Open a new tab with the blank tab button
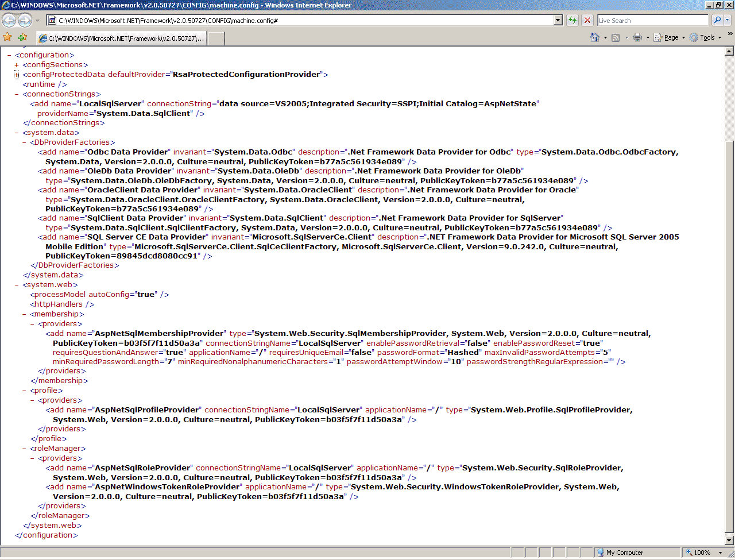Viewport: 735px width, 560px height. [216, 38]
